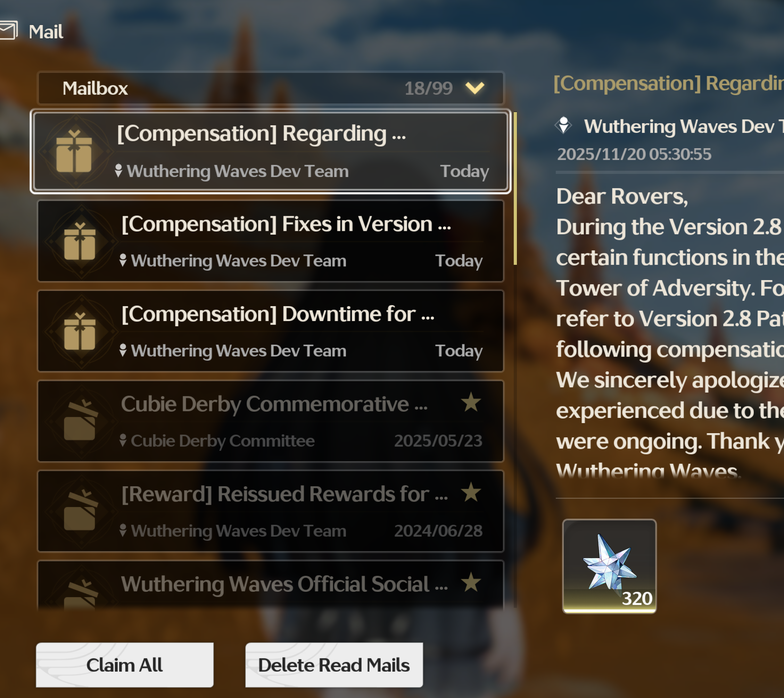
Task: Toggle star on Official Social mail
Action: point(471,582)
